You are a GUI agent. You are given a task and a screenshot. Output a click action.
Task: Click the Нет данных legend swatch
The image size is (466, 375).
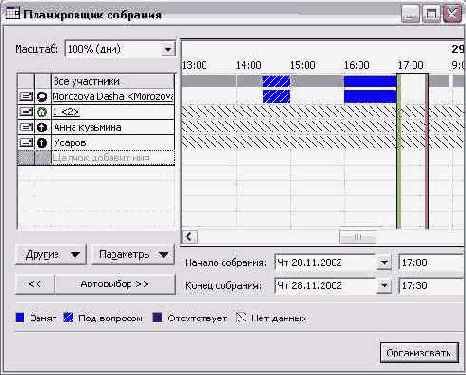241,318
